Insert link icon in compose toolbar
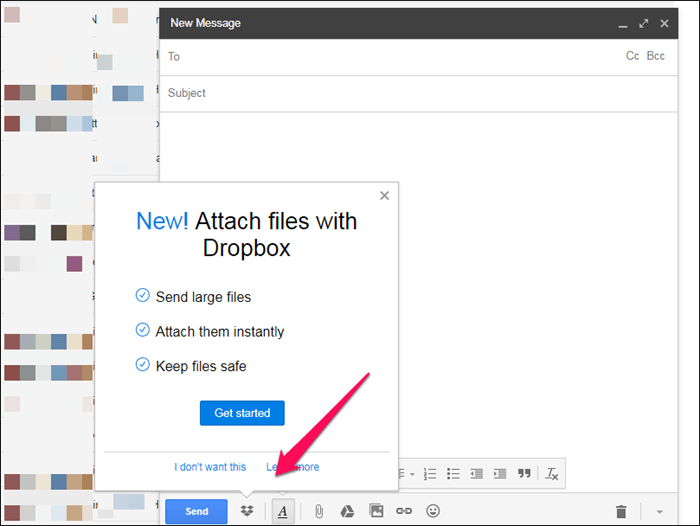Screen dimensions: 700x526 point(404,511)
